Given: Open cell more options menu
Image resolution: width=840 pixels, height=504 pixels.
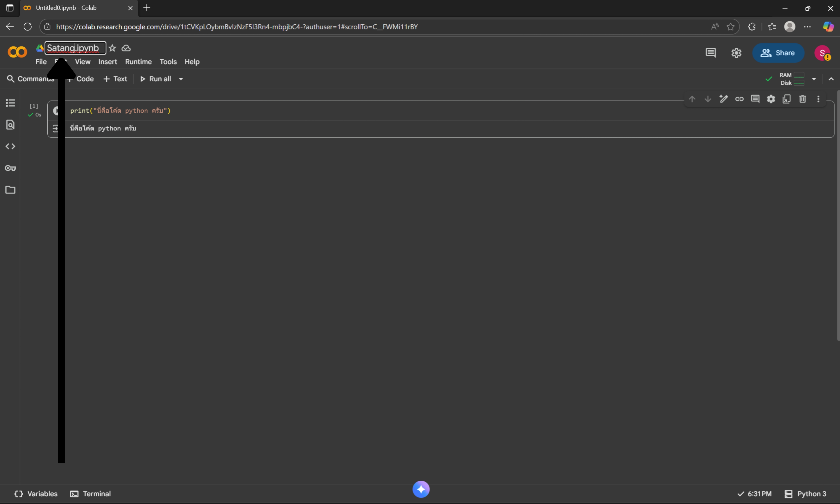Looking at the screenshot, I should [818, 99].
